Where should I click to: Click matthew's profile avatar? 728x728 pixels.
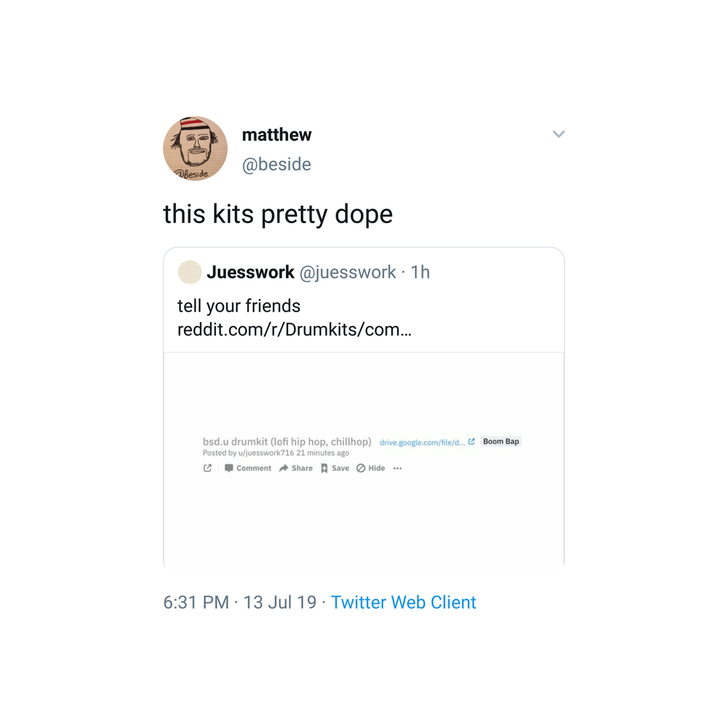point(196,148)
